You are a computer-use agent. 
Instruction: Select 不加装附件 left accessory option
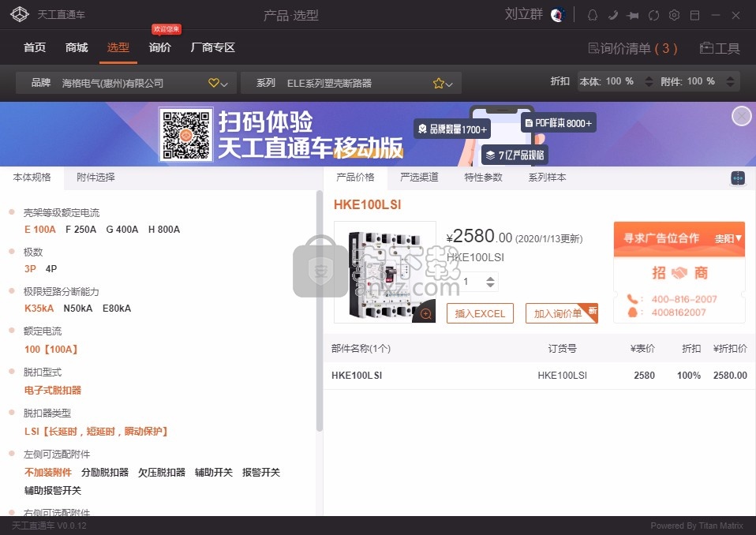(x=47, y=473)
